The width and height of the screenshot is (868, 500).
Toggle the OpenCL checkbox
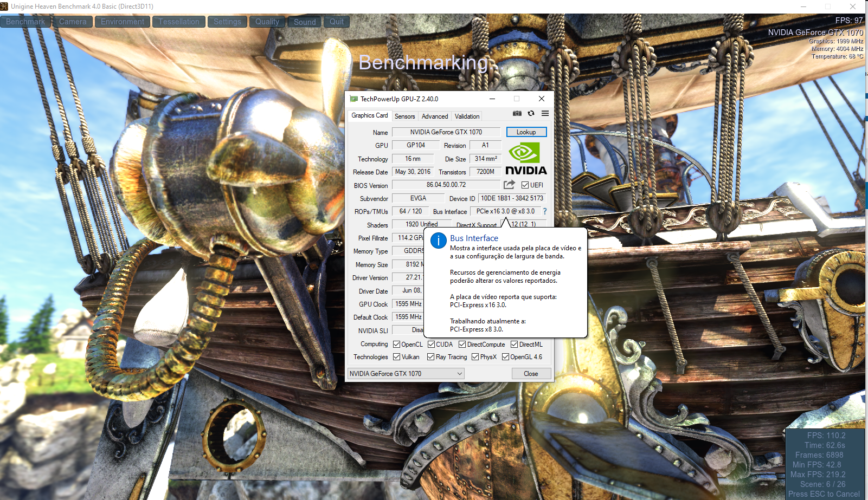pyautogui.click(x=397, y=345)
